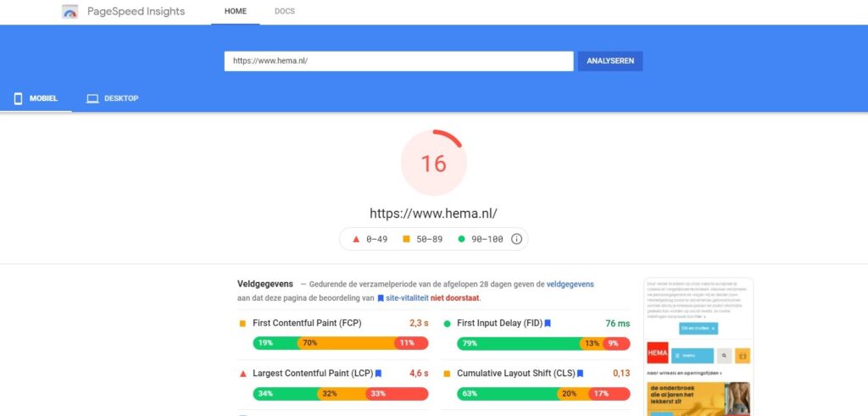The image size is (868, 416).
Task: Click the shopping basket icon in the preview
Action: pyautogui.click(x=743, y=356)
